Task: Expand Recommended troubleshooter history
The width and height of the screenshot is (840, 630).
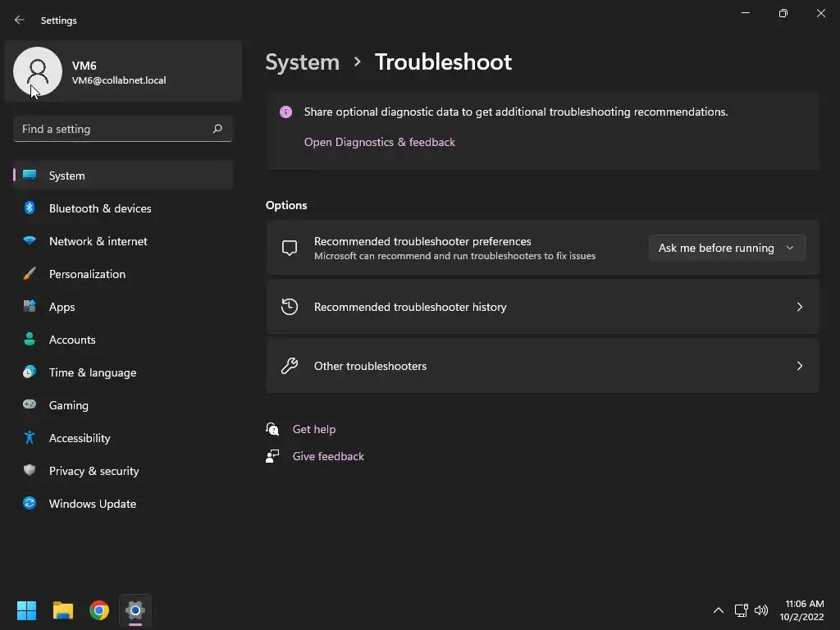Action: pyautogui.click(x=542, y=307)
